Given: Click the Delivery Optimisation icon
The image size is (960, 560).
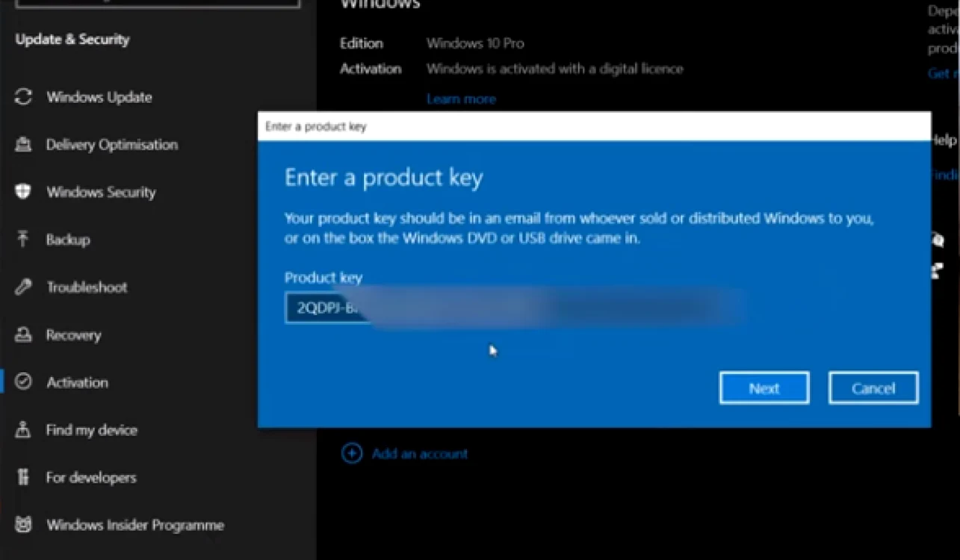Looking at the screenshot, I should (23, 145).
